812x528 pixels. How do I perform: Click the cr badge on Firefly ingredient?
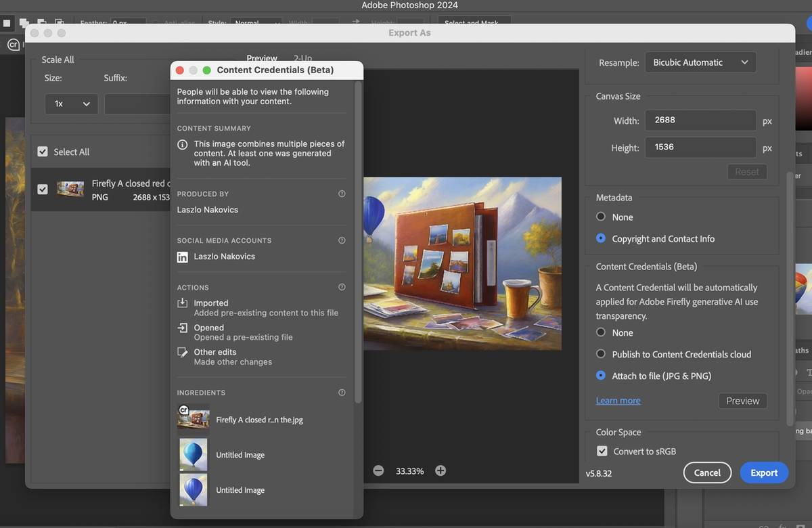coord(183,410)
